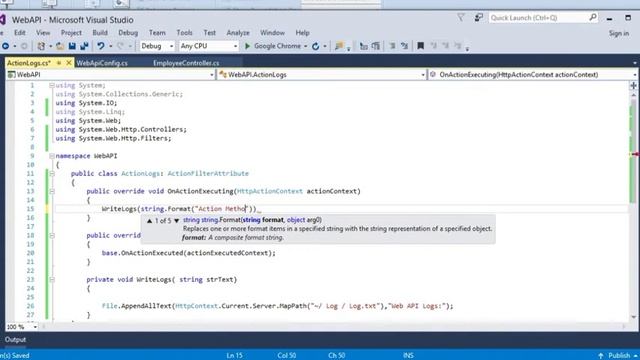The width and height of the screenshot is (640, 360).
Task: Switch to the WebApiConfig.cs tab
Action: (102, 63)
